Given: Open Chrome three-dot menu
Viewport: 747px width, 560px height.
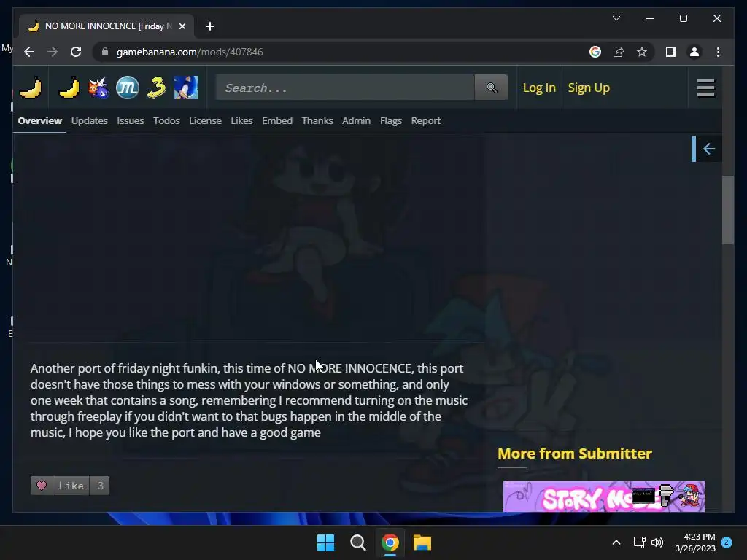Looking at the screenshot, I should (718, 52).
